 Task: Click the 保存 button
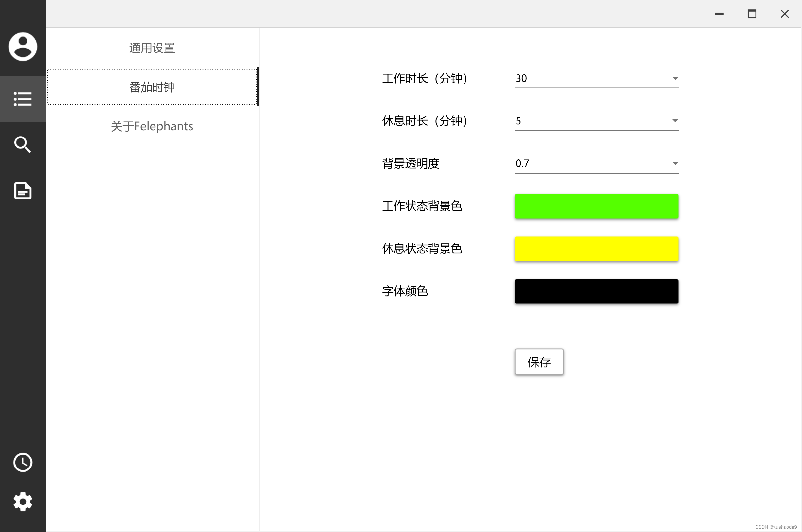click(x=539, y=362)
